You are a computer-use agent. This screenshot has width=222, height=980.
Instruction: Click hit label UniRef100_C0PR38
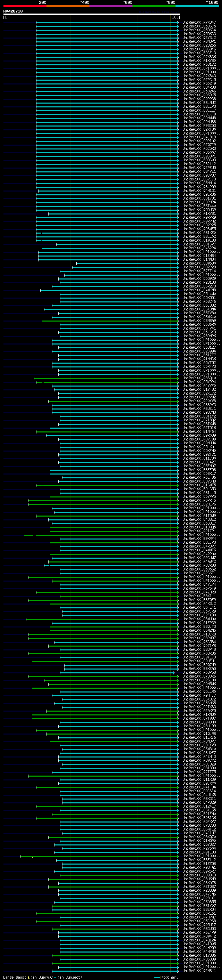[x=199, y=99]
